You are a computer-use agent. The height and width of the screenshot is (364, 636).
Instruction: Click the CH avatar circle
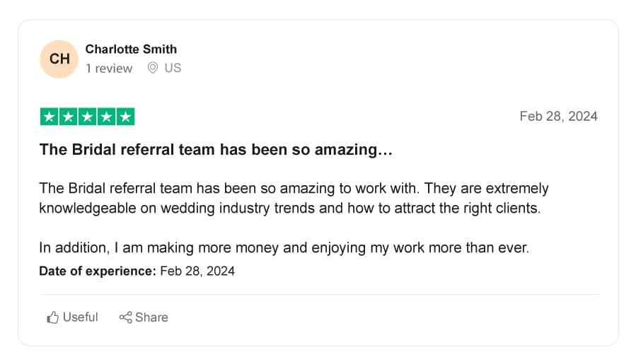click(59, 59)
